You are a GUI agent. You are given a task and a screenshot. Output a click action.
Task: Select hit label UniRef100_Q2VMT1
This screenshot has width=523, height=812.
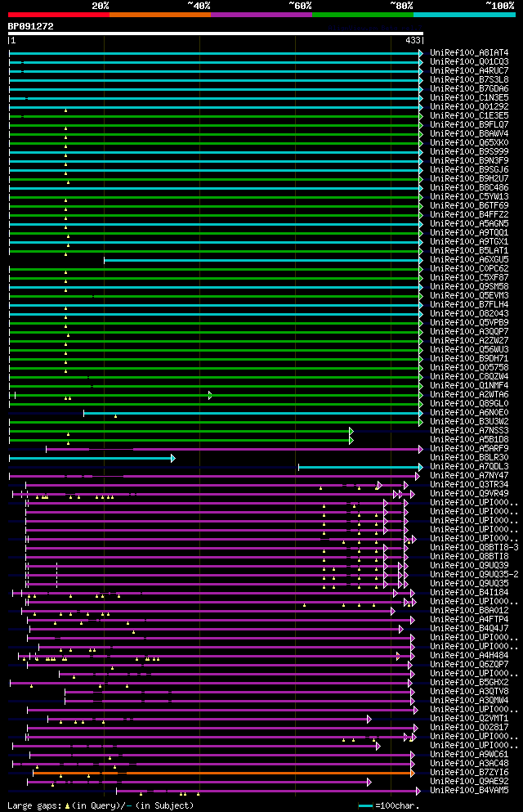(x=469, y=718)
